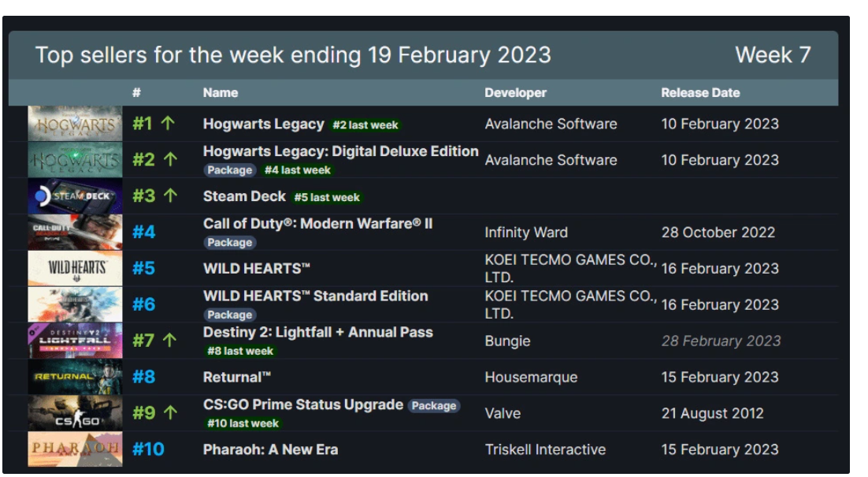
Task: Click the Infinity Ward developer
Action: [526, 232]
